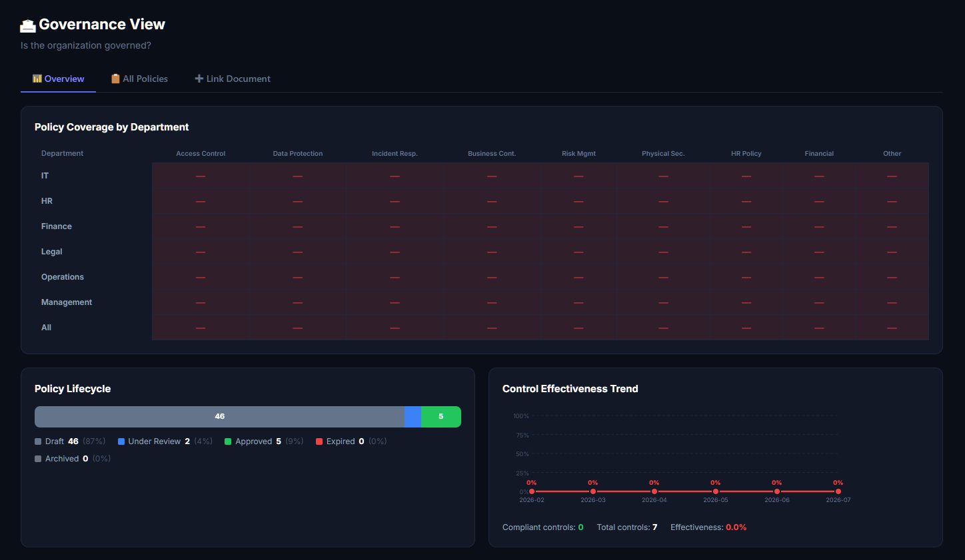Click the 2026-02 data point on trend chart
Screen dimensions: 965x560
[x=532, y=491]
